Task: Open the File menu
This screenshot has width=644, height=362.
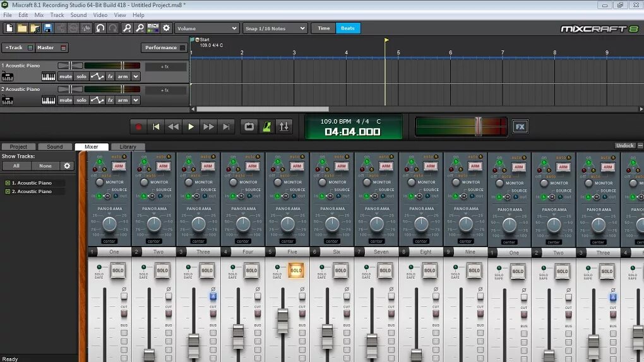Action: pos(8,15)
